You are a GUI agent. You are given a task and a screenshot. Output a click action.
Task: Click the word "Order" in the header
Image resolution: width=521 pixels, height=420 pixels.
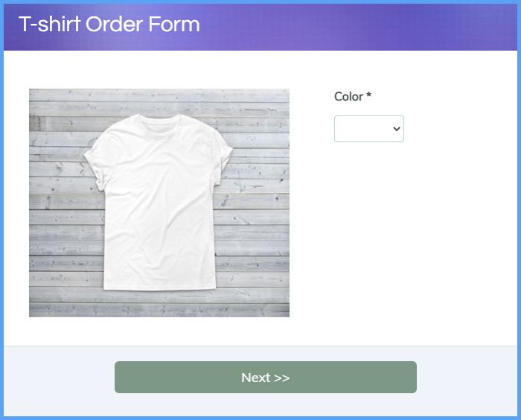point(115,25)
